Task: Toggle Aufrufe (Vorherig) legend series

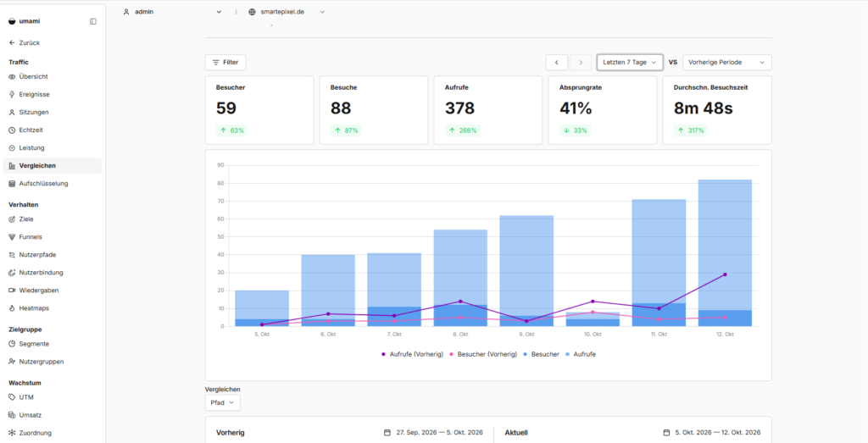Action: pyautogui.click(x=413, y=354)
